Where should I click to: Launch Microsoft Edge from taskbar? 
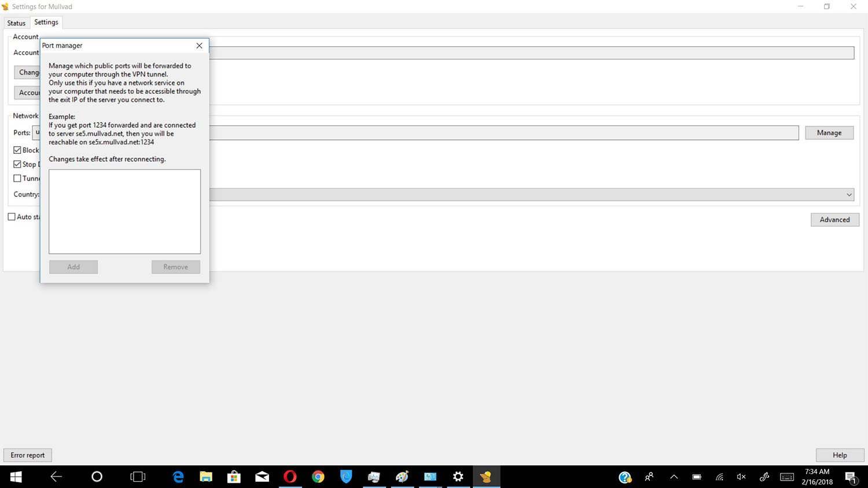tap(178, 477)
